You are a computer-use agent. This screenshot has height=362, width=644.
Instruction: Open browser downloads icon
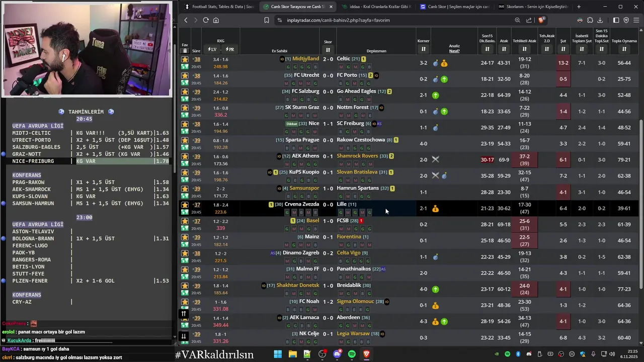[600, 20]
